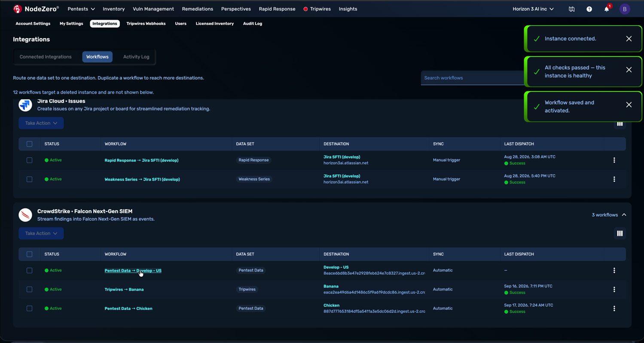644x343 pixels.
Task: Click the Develop - US destination link
Action: 336,267
